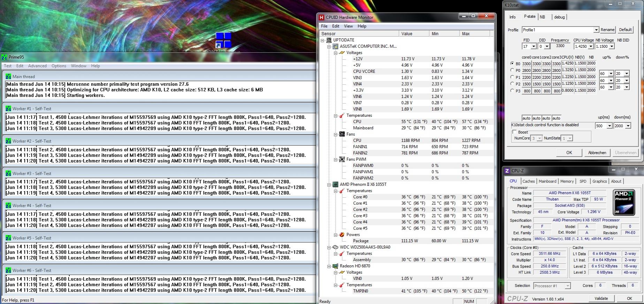Collapse the UPTODATE tree node

click(x=322, y=40)
